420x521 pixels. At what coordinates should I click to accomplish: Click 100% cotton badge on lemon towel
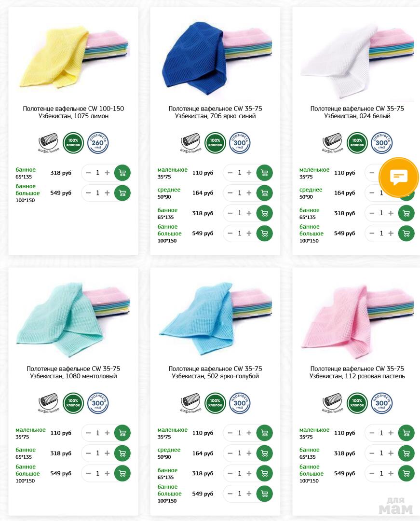[73, 143]
